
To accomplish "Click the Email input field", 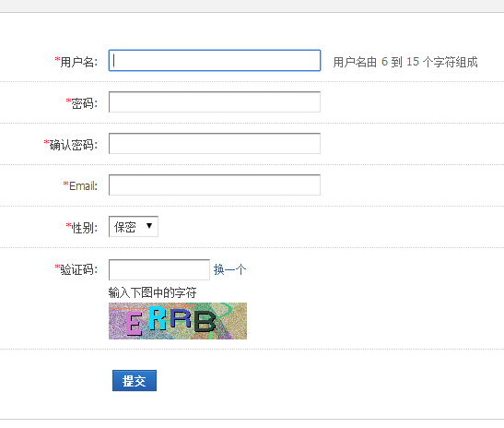I will [x=215, y=185].
